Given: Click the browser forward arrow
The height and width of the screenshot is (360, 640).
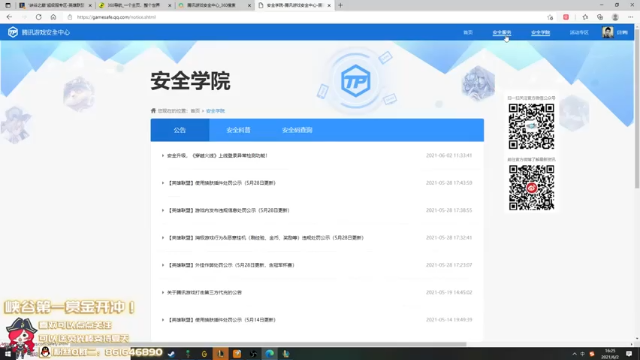Looking at the screenshot, I should (x=24, y=17).
